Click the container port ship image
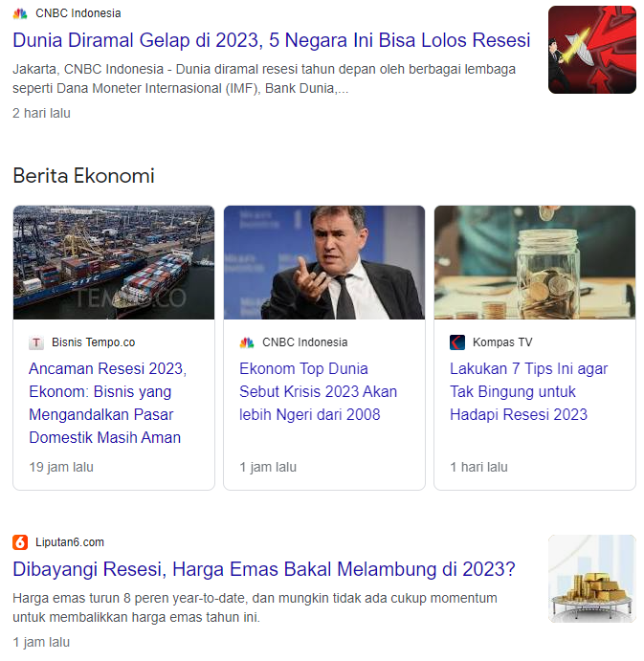 click(114, 262)
